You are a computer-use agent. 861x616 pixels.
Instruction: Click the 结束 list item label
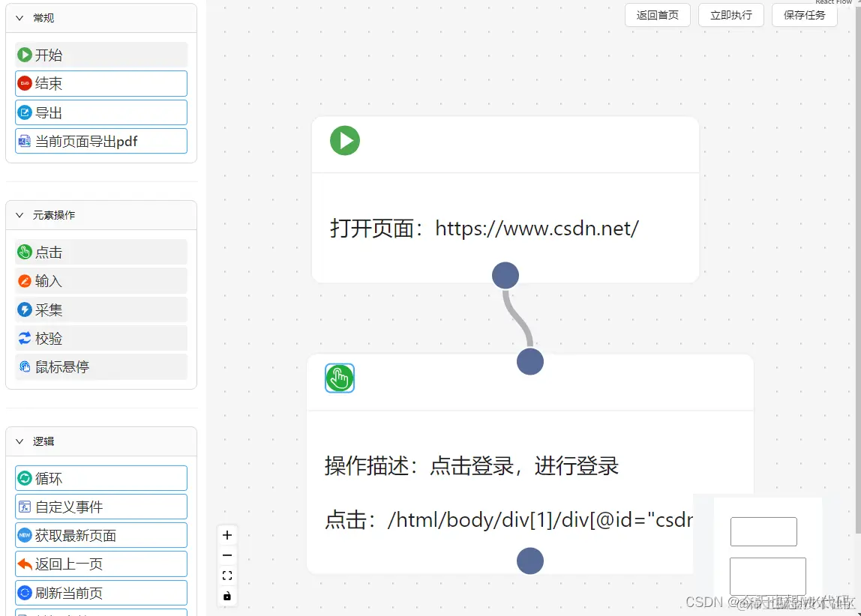(49, 83)
